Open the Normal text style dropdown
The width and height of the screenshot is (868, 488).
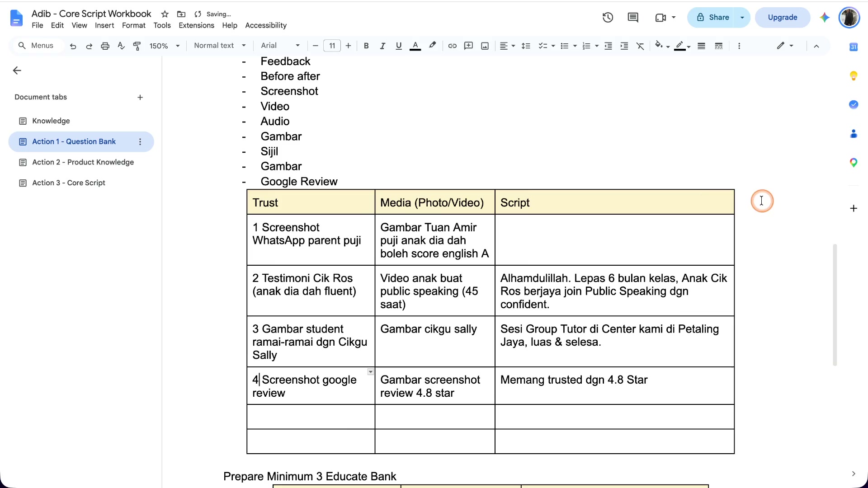click(x=220, y=46)
